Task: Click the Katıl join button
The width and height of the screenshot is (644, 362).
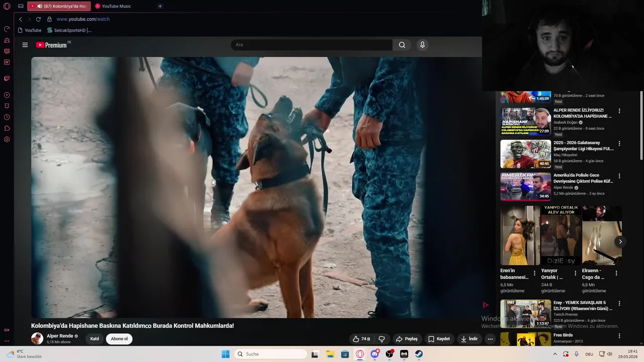Action: pyautogui.click(x=94, y=339)
